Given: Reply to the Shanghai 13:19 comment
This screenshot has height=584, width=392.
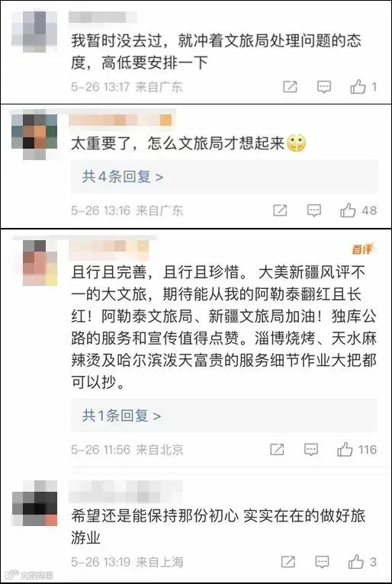Looking at the screenshot, I should [x=322, y=562].
